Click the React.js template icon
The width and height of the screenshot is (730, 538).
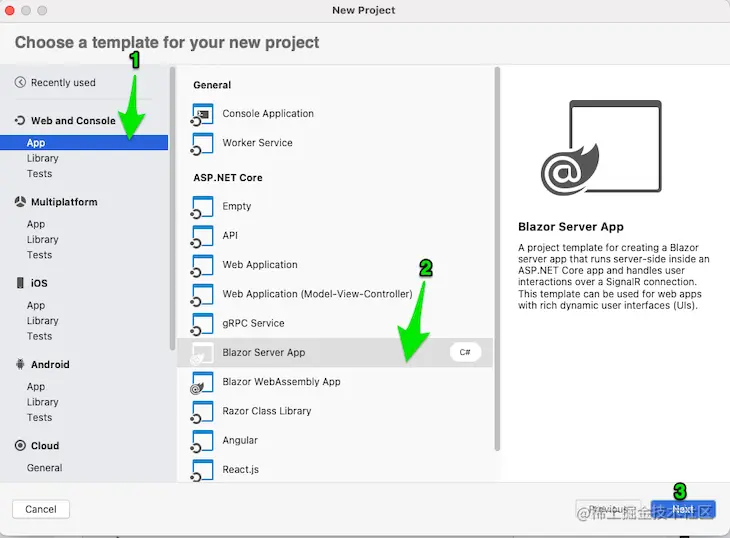pyautogui.click(x=203, y=471)
